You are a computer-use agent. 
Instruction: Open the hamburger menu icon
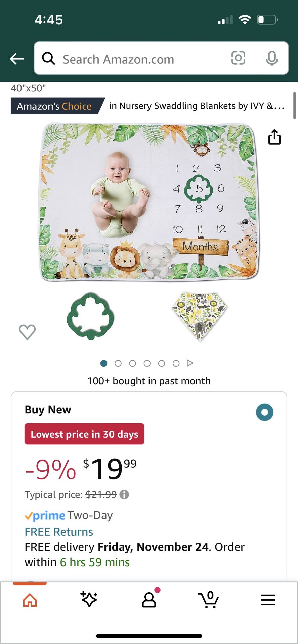pyautogui.click(x=268, y=600)
